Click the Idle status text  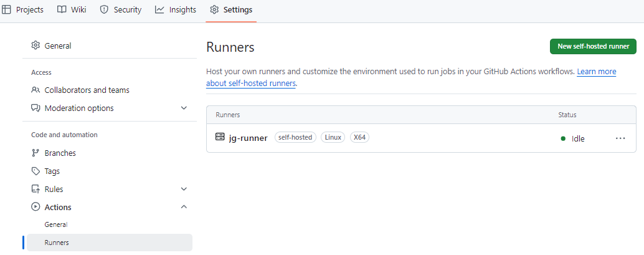coord(578,139)
